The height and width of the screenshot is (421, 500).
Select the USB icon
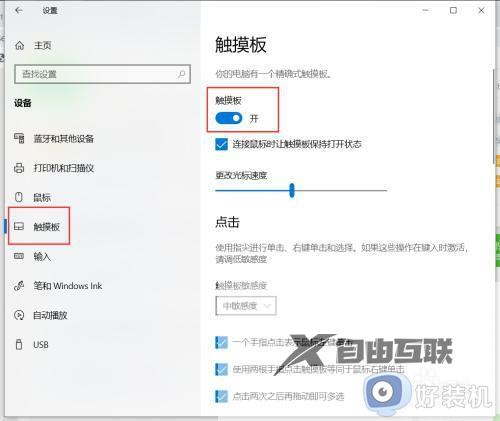19,344
